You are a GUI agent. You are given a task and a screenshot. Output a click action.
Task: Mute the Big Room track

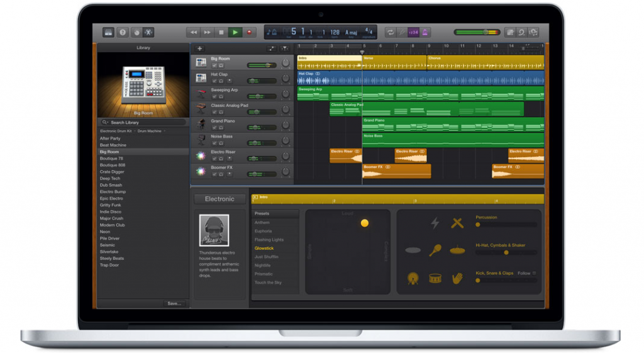pyautogui.click(x=214, y=65)
